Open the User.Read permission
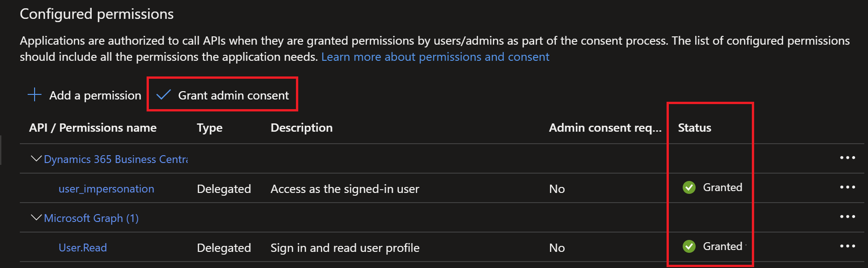 click(83, 248)
